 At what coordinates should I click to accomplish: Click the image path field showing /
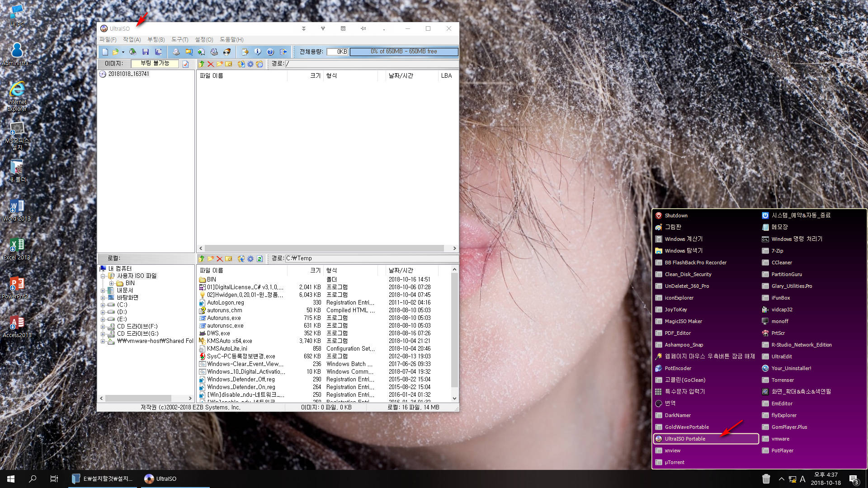pos(372,64)
